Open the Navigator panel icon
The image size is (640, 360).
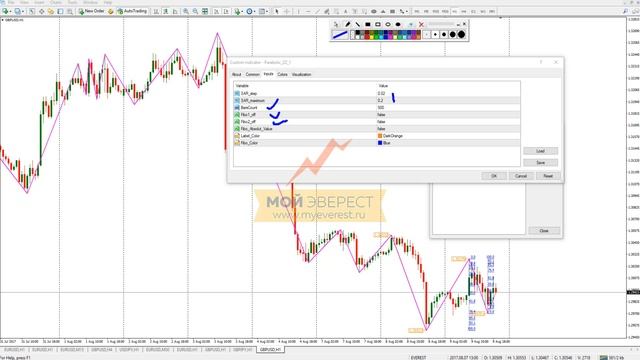pos(51,11)
